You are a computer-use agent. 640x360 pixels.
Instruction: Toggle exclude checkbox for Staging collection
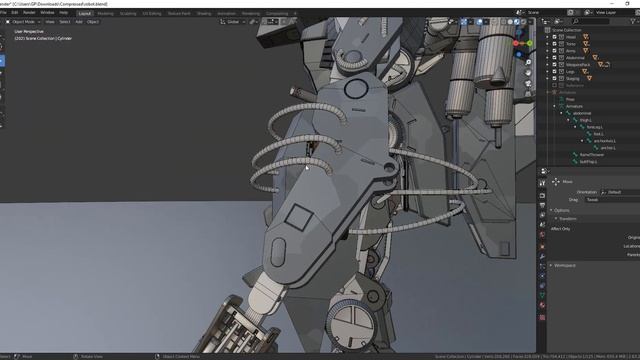pos(554,78)
